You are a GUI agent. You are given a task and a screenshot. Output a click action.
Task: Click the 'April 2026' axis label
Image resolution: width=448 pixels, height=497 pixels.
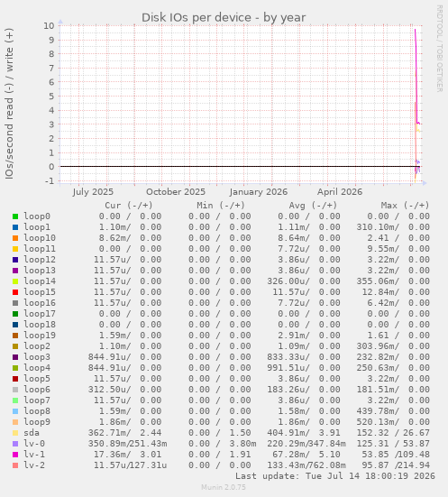pyautogui.click(x=340, y=192)
